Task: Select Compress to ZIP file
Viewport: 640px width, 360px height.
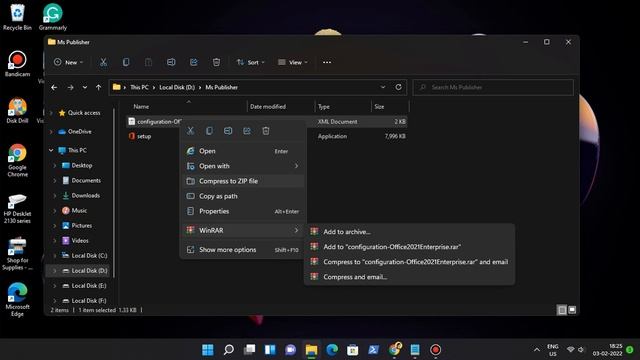Action: click(x=243, y=181)
